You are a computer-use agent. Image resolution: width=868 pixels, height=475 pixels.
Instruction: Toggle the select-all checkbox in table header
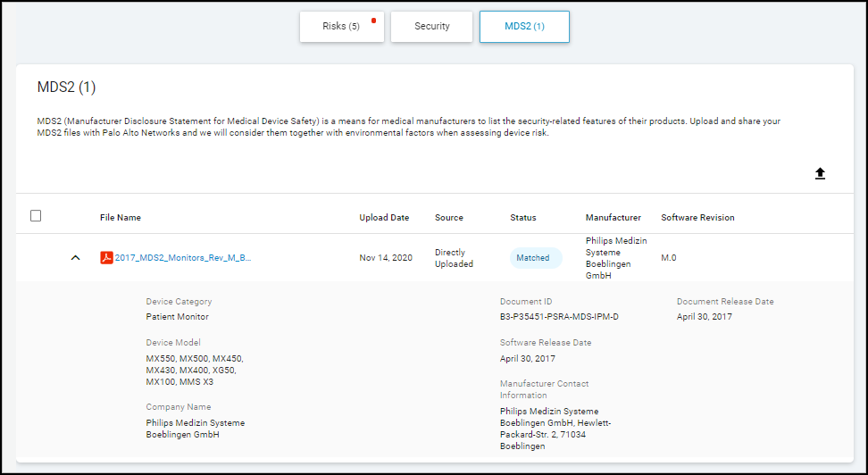point(36,216)
